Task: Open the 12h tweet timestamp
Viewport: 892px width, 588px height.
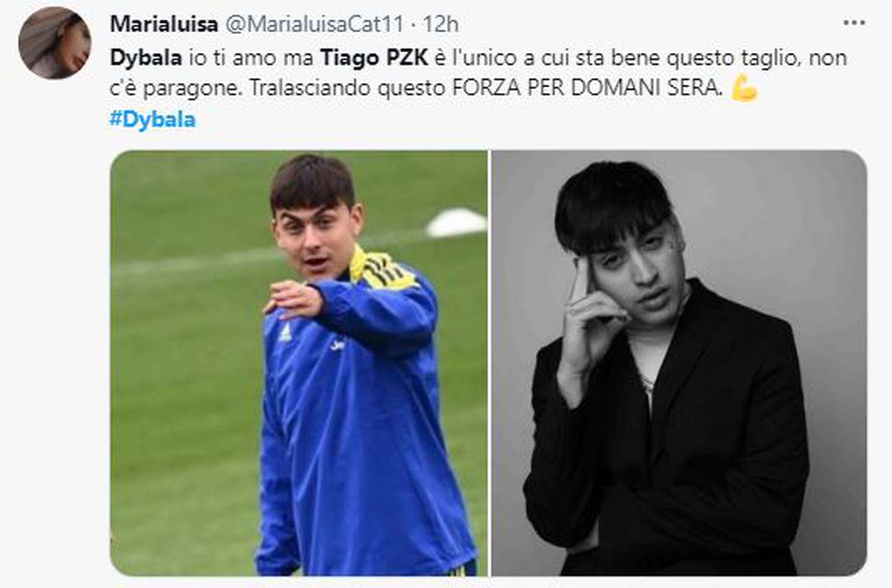Action: point(440,24)
